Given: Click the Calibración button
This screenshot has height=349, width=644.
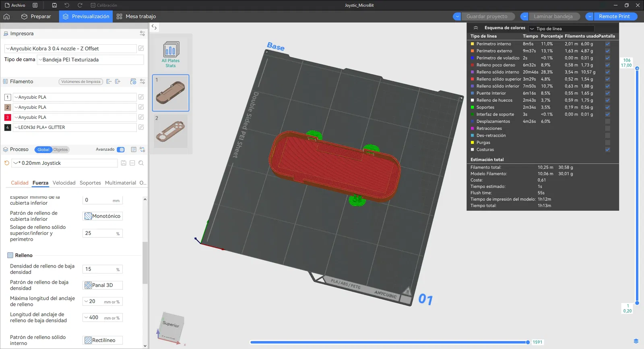Looking at the screenshot, I should point(104,5).
